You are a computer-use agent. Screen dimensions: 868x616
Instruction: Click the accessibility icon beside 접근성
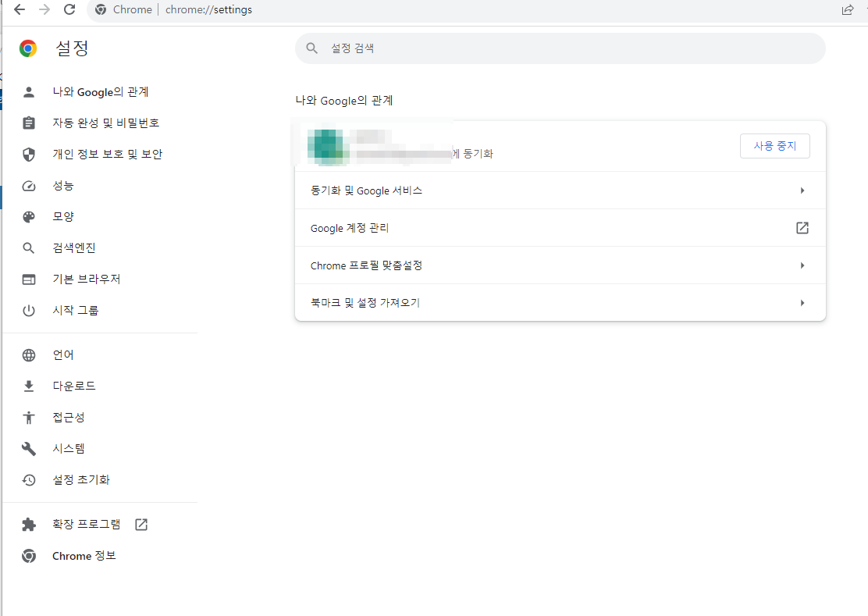[28, 417]
